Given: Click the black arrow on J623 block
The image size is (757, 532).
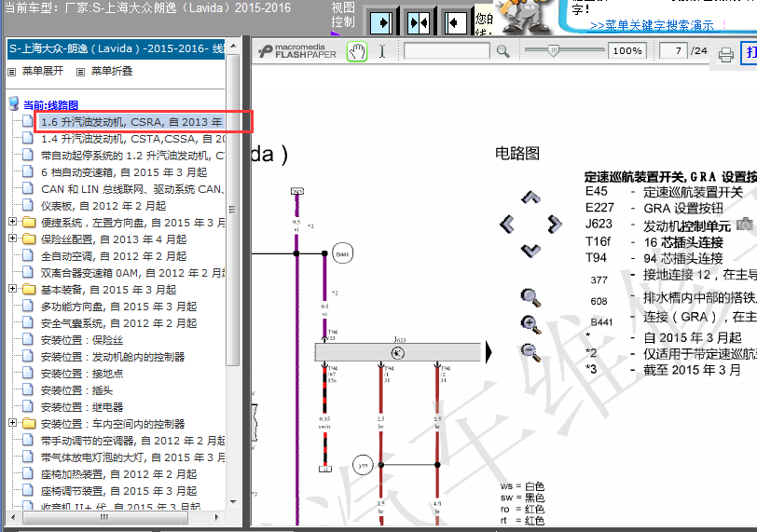Looking at the screenshot, I should coord(489,352).
